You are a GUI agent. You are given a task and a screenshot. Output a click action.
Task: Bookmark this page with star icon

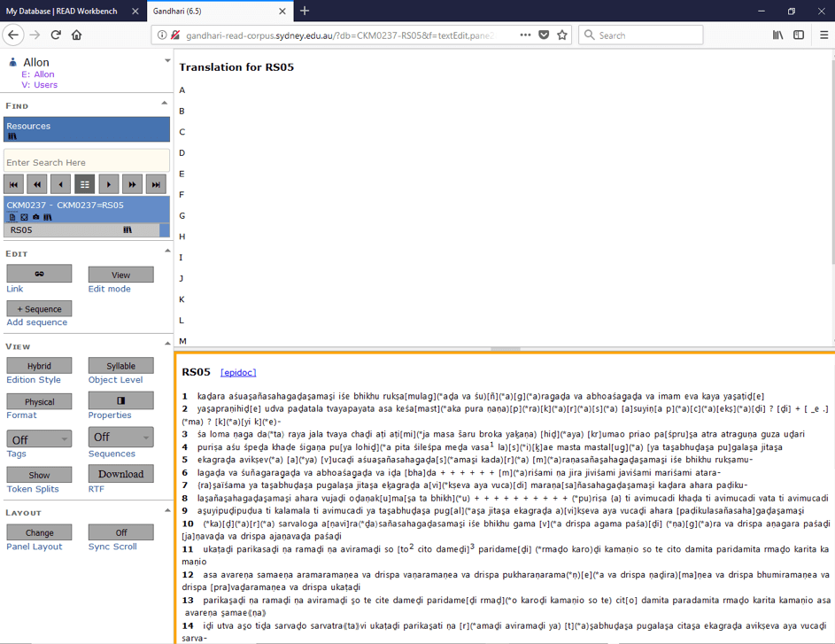562,35
